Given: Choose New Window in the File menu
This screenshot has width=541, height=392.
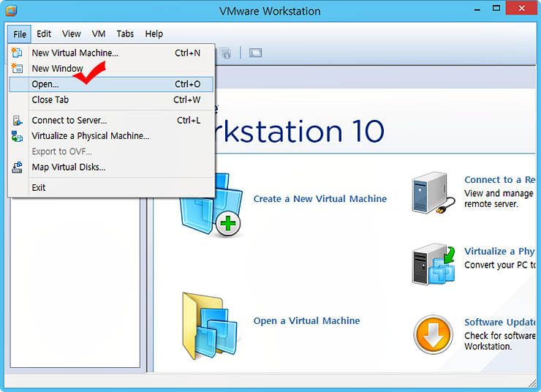Looking at the screenshot, I should point(57,68).
